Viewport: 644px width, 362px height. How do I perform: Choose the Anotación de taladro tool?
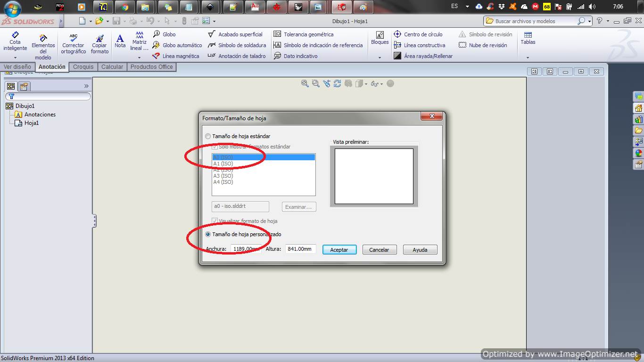[x=237, y=56]
